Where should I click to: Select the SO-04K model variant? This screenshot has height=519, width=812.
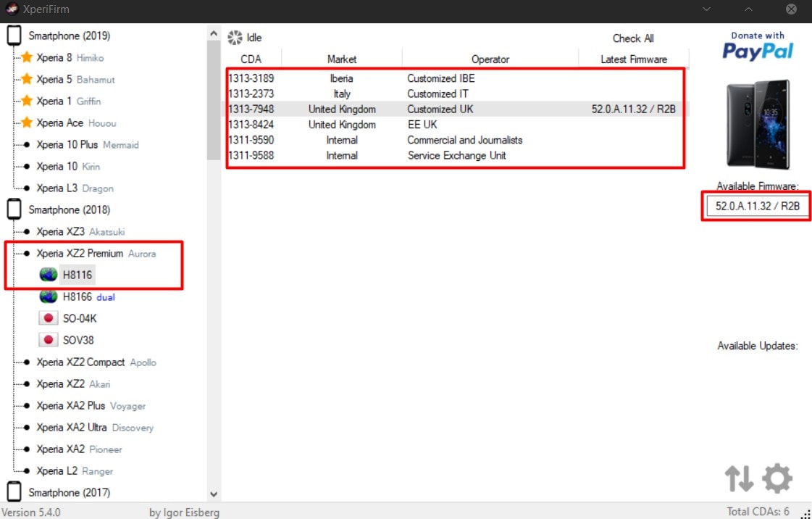[x=80, y=318]
